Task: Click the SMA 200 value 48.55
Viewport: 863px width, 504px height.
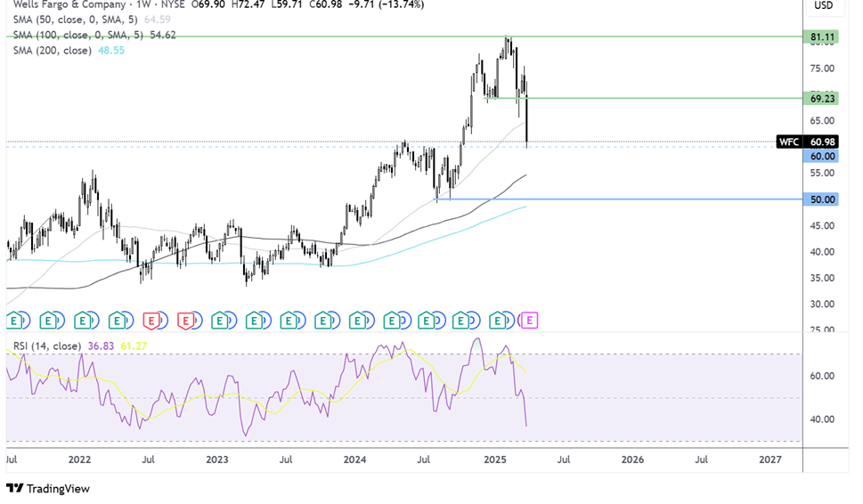Action: 111,51
